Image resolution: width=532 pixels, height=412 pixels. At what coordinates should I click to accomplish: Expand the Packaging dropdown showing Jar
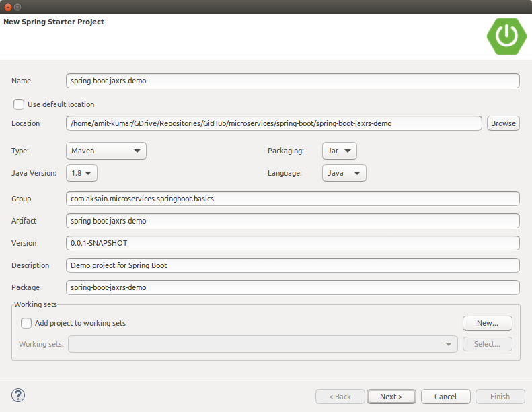pos(339,151)
